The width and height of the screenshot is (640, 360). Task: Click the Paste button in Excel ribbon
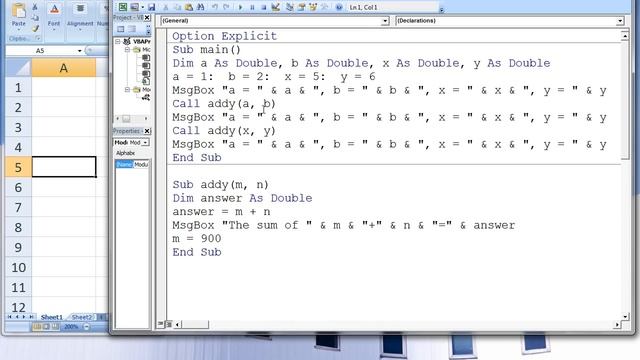[x=18, y=16]
